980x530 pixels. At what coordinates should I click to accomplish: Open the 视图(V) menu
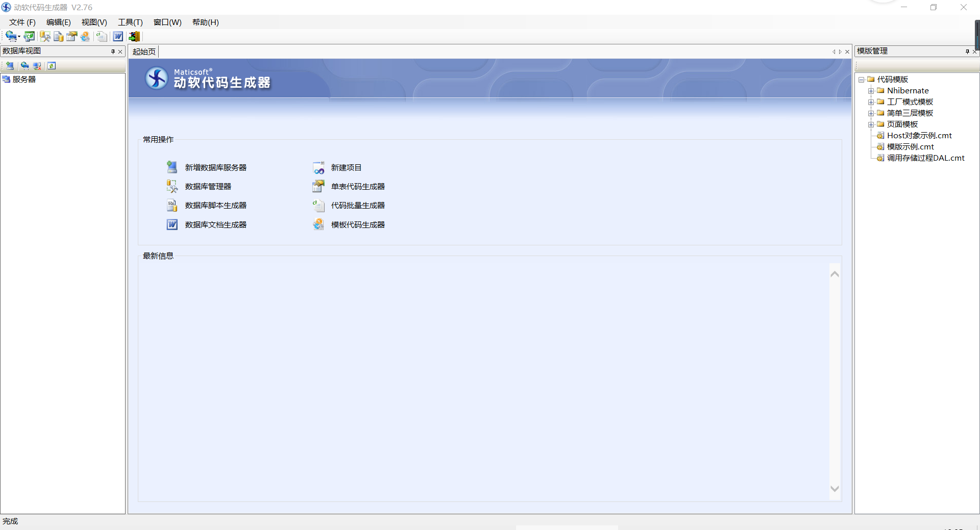click(x=94, y=22)
